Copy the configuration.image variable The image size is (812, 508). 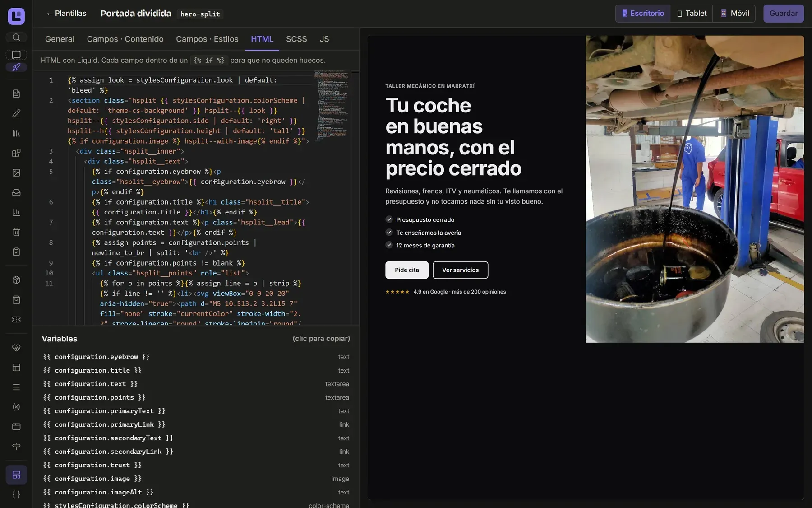click(196, 479)
